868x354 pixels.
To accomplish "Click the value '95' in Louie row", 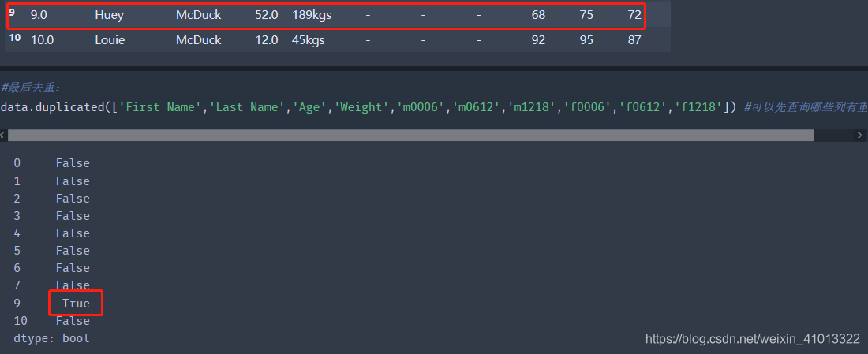I will pyautogui.click(x=586, y=40).
